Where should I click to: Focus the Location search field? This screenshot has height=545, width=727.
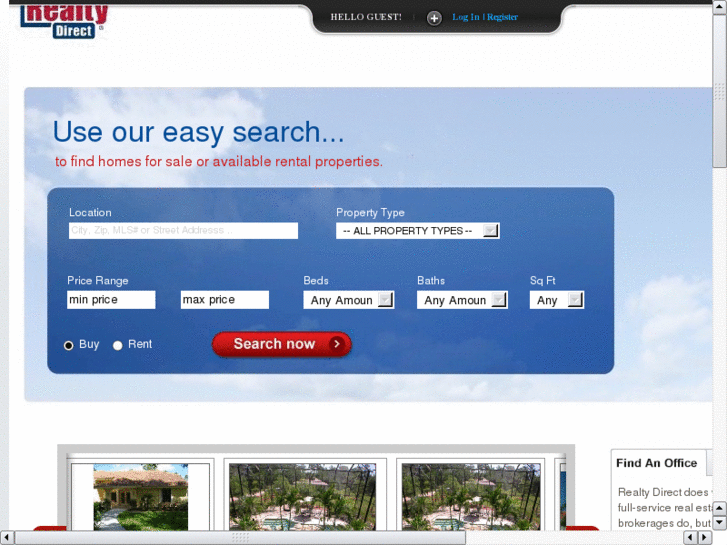[183, 231]
